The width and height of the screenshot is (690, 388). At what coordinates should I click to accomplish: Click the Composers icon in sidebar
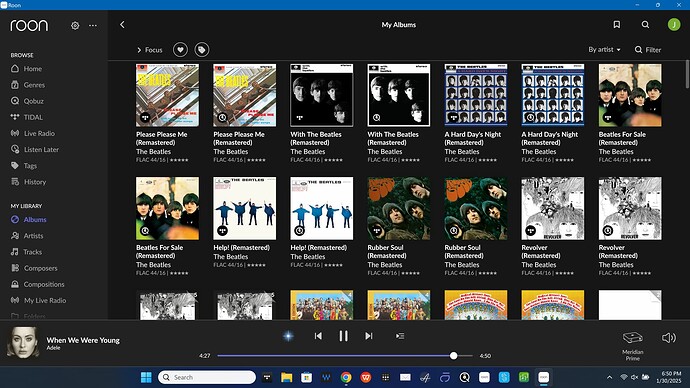pos(15,267)
